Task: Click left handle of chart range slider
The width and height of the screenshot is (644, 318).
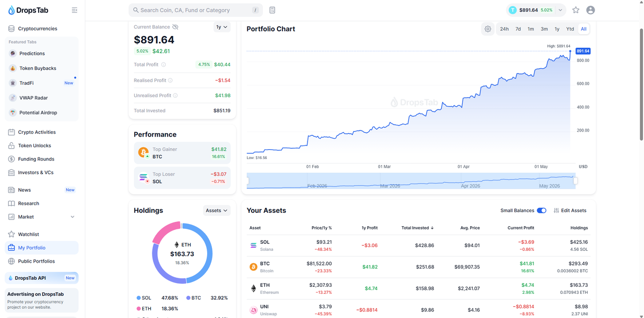Action: [248, 181]
